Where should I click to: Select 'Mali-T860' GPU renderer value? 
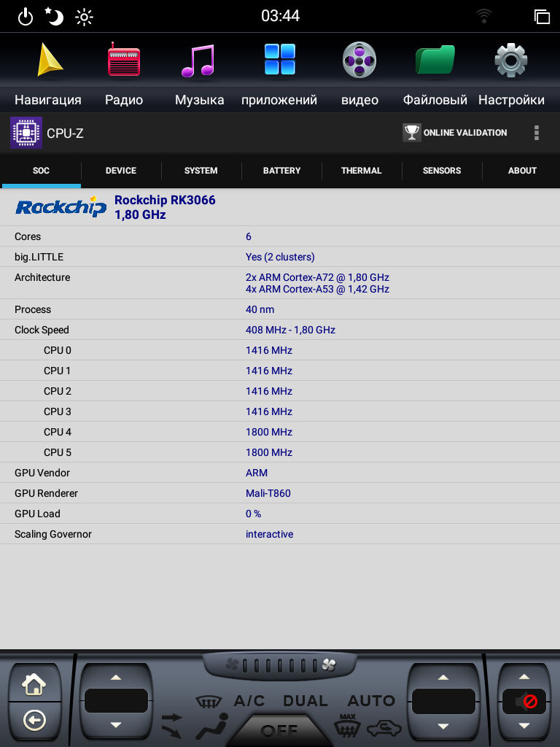pyautogui.click(x=268, y=494)
